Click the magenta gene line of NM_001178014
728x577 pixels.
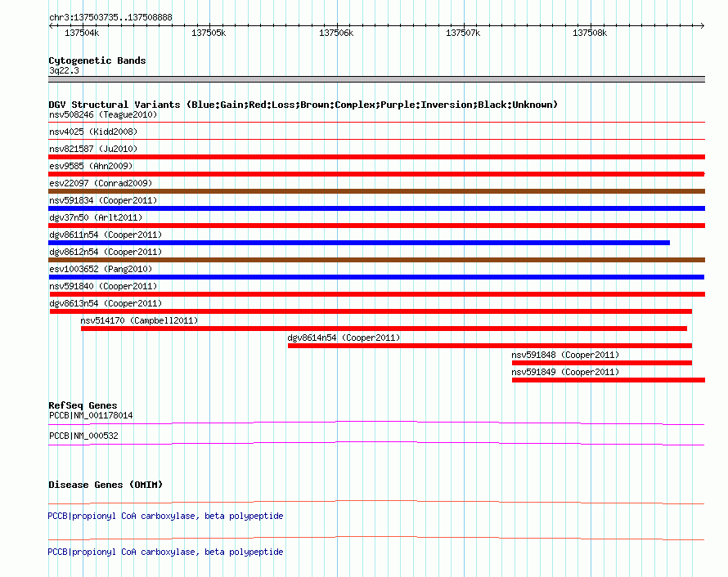376,422
